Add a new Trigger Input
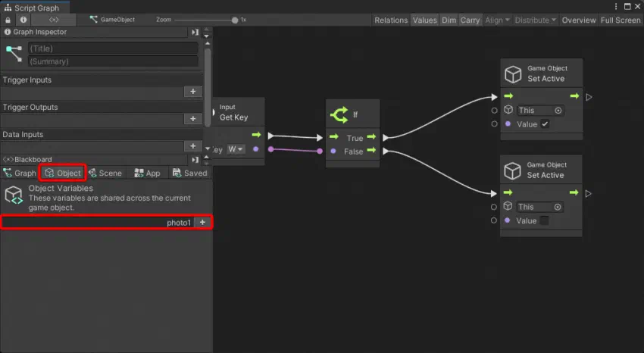The image size is (644, 353). tap(193, 92)
